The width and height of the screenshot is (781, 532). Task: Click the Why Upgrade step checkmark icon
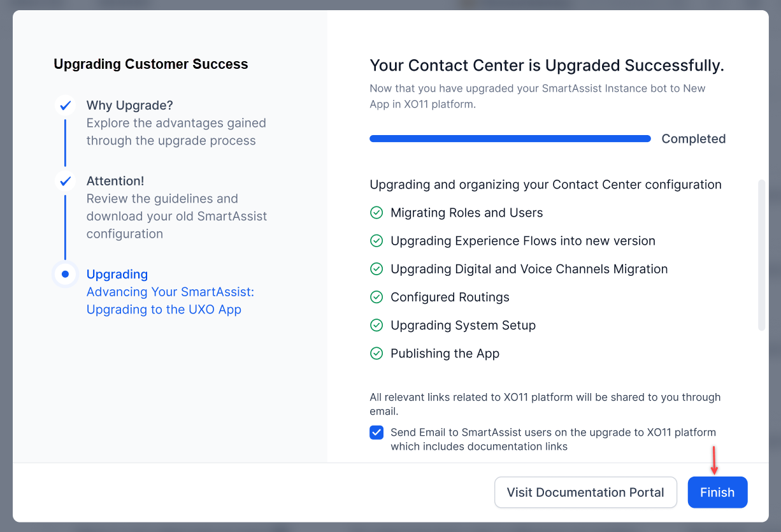tap(65, 106)
